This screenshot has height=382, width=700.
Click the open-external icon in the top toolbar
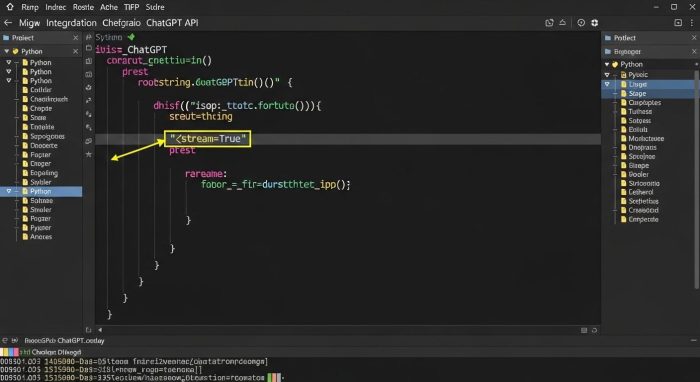549,23
